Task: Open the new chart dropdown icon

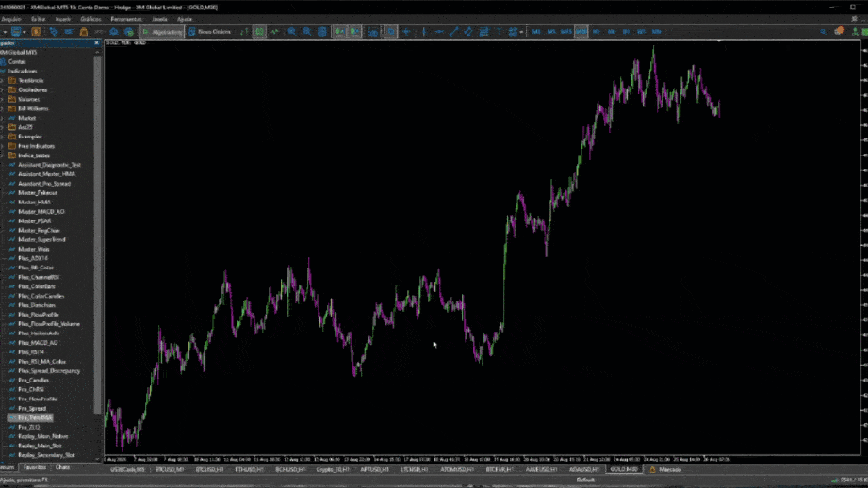Action: [x=18, y=32]
